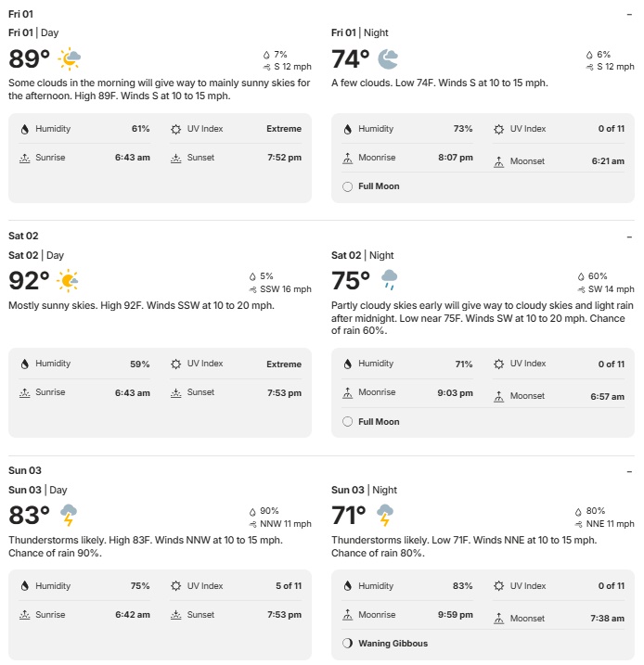The image size is (644, 665).
Task: Click the Fri 01 night cloudy moon icon
Action: coord(388,59)
